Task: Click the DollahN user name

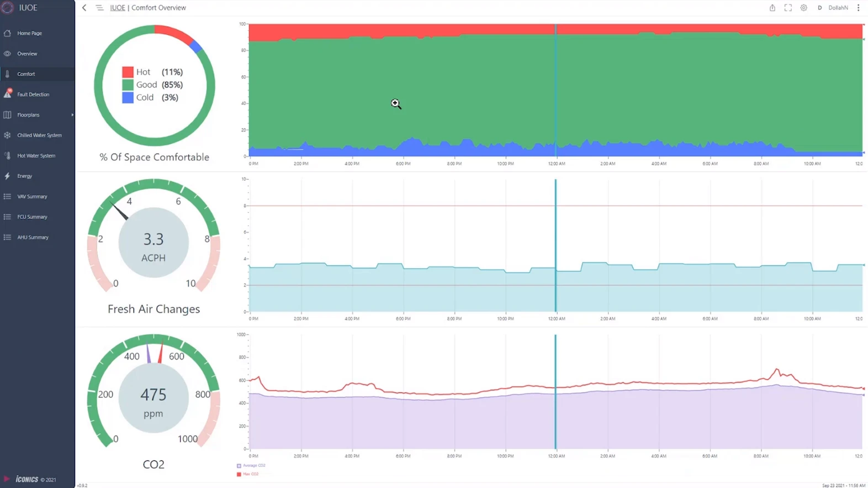Action: tap(838, 8)
